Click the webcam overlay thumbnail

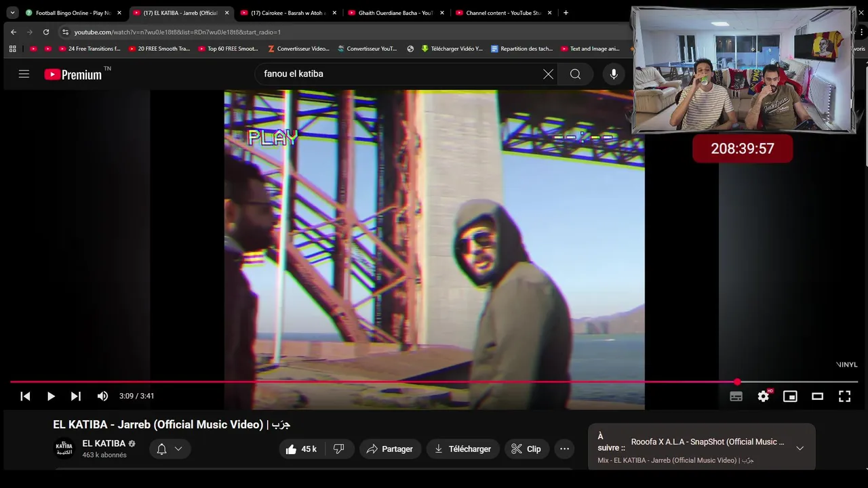pyautogui.click(x=743, y=70)
